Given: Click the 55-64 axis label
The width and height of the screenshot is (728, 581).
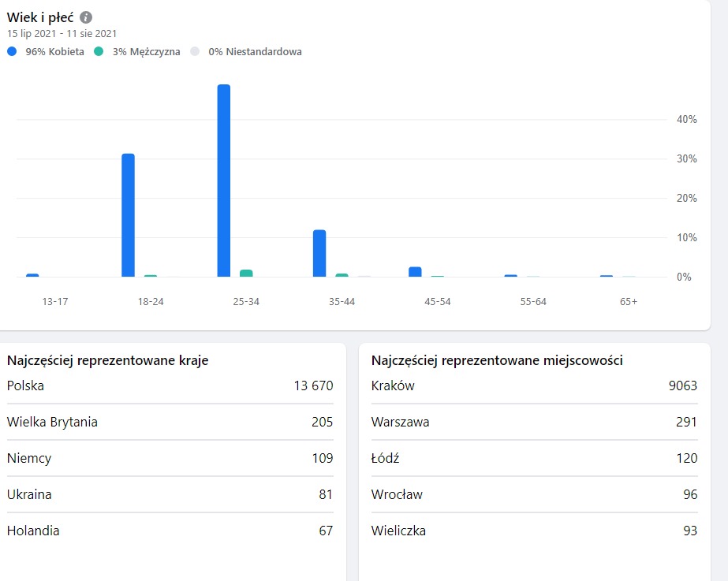Looking at the screenshot, I should tap(533, 302).
